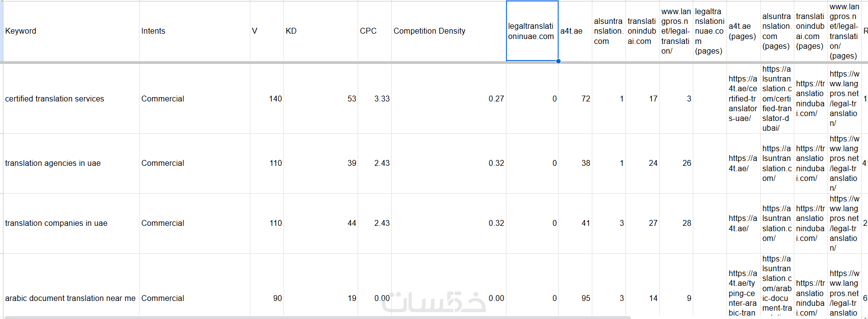The width and height of the screenshot is (868, 319).
Task: Click langpros rank 3 in certified translation row
Action: coord(676,99)
